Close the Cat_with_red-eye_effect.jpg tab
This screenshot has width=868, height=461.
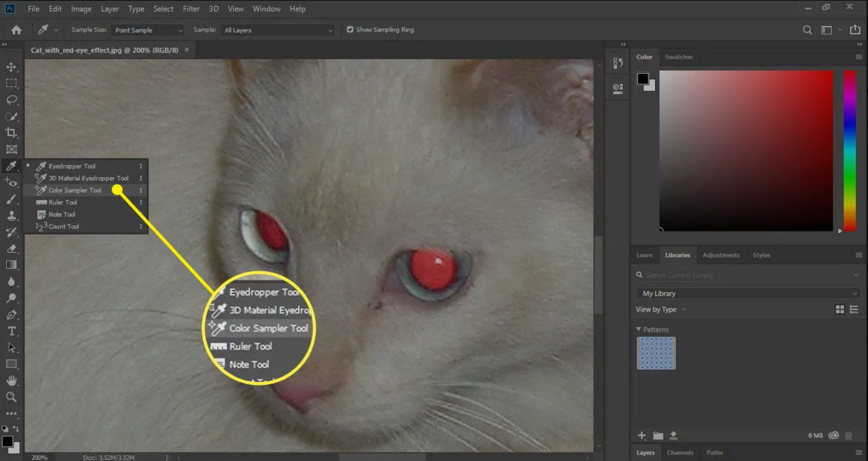pyautogui.click(x=187, y=50)
